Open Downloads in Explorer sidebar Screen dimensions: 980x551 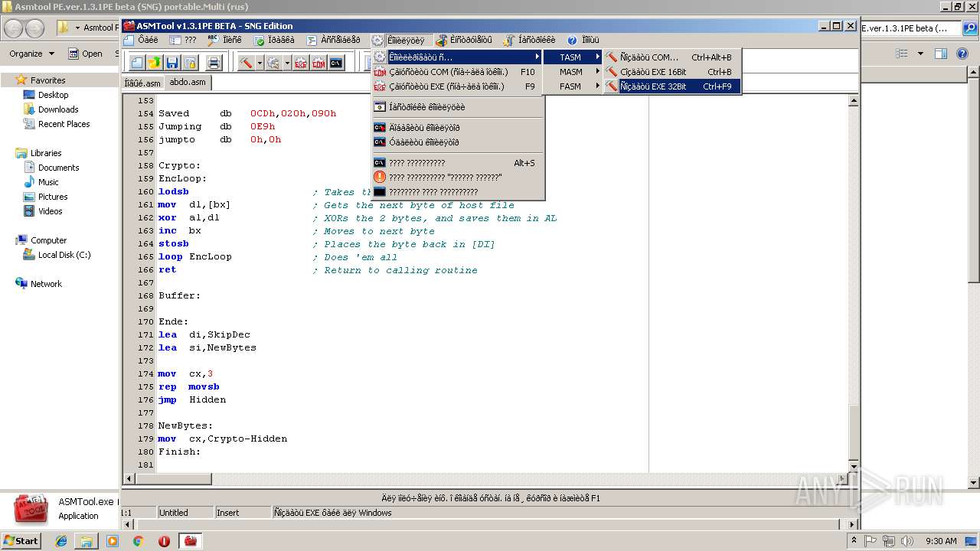pyautogui.click(x=58, y=109)
